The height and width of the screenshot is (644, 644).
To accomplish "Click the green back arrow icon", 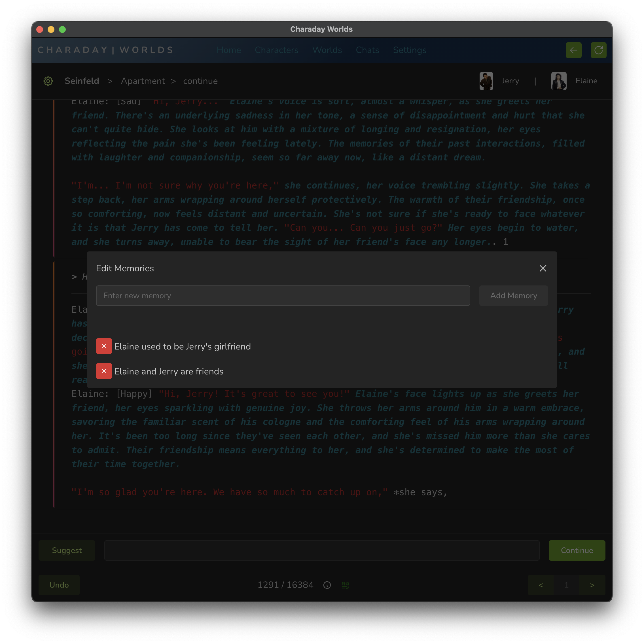I will pyautogui.click(x=574, y=50).
